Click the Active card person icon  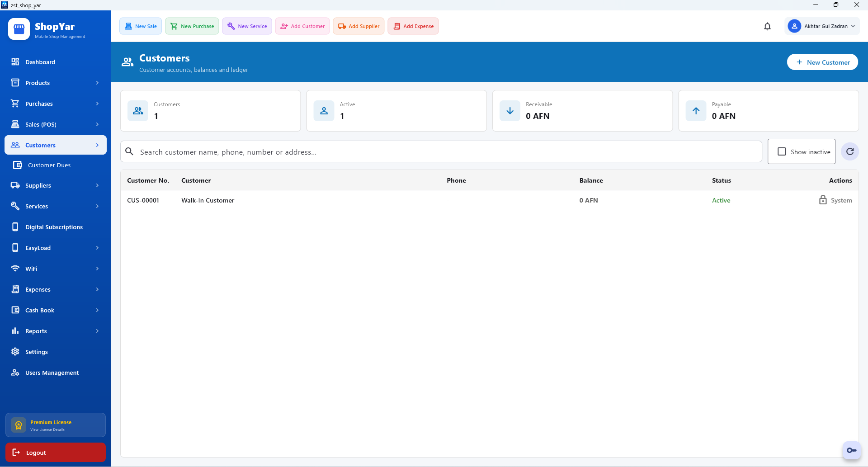coord(324,111)
